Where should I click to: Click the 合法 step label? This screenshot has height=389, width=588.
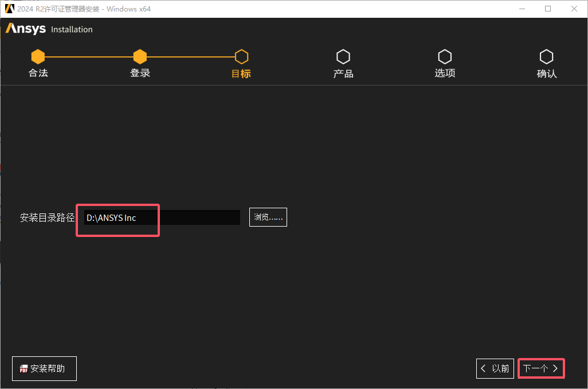(38, 73)
